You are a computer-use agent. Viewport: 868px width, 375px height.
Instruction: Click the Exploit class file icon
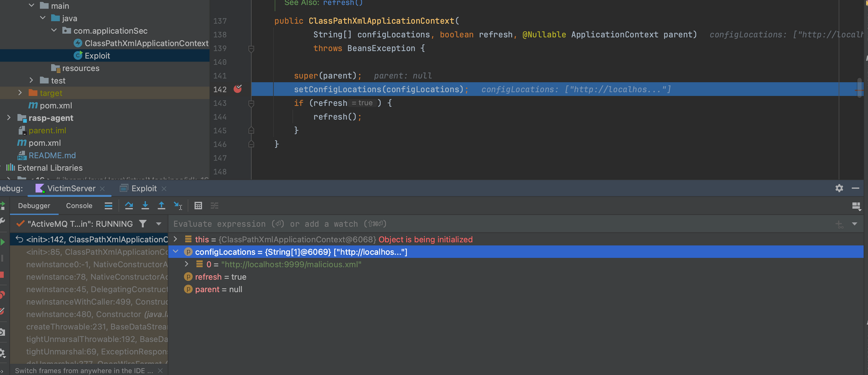click(78, 55)
